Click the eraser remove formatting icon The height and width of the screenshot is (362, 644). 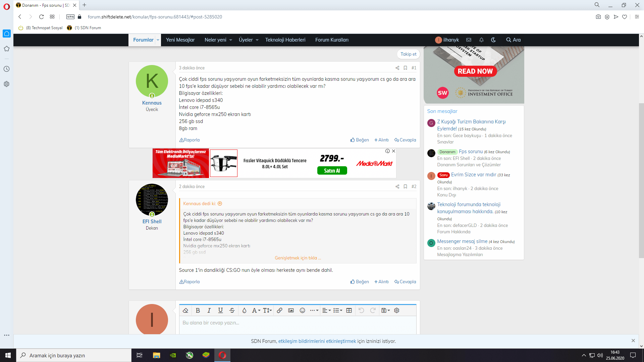coord(185,310)
